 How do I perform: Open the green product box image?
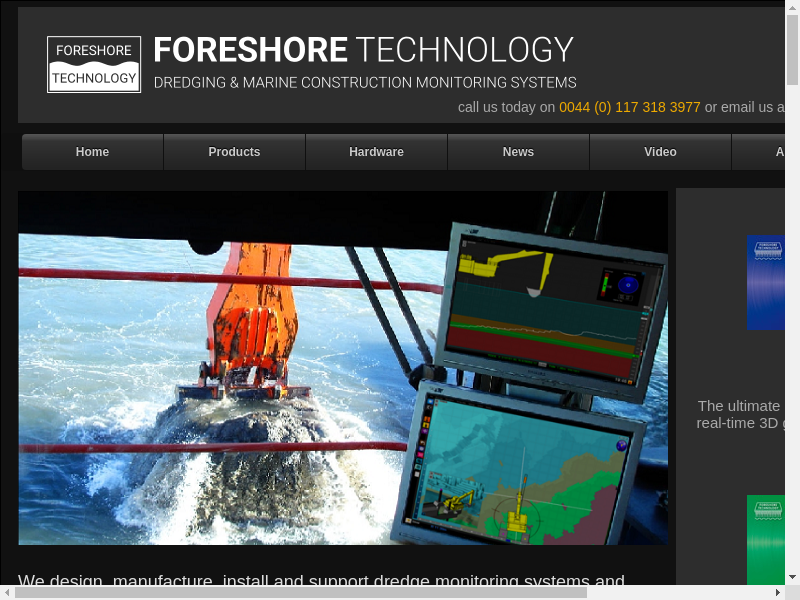click(x=766, y=540)
